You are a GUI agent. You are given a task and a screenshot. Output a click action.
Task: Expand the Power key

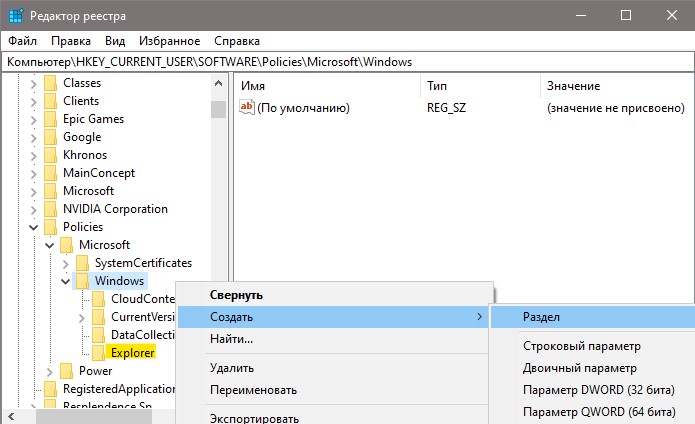coord(50,372)
